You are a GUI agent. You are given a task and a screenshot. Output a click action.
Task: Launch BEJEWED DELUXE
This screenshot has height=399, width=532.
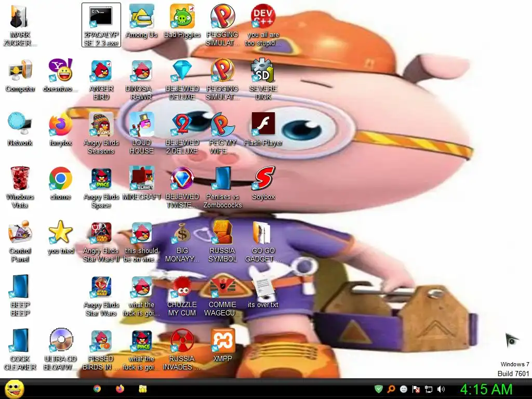point(182,79)
